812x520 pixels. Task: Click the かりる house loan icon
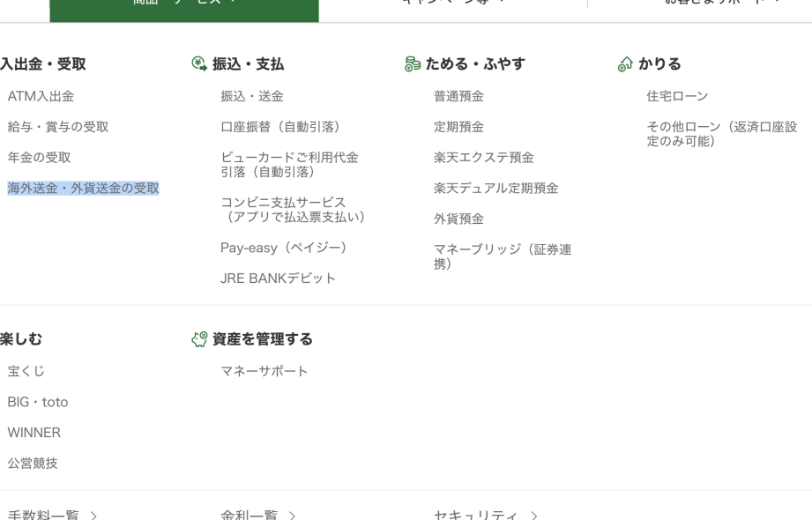(x=625, y=63)
